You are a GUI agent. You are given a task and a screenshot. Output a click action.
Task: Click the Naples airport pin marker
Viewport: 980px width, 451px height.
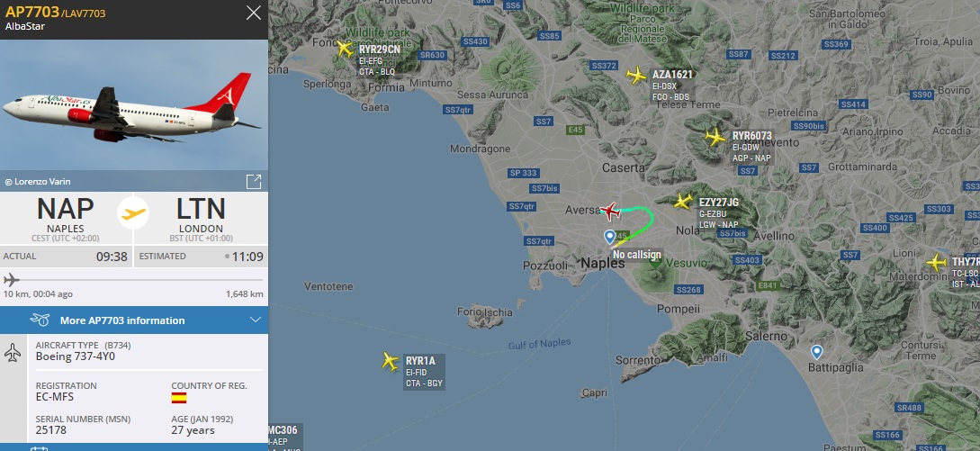[610, 237]
